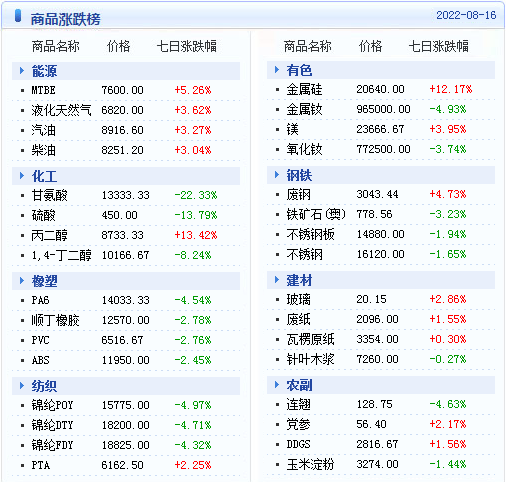Select PTA commodity name
The width and height of the screenshot is (506, 482).
pyautogui.click(x=41, y=465)
